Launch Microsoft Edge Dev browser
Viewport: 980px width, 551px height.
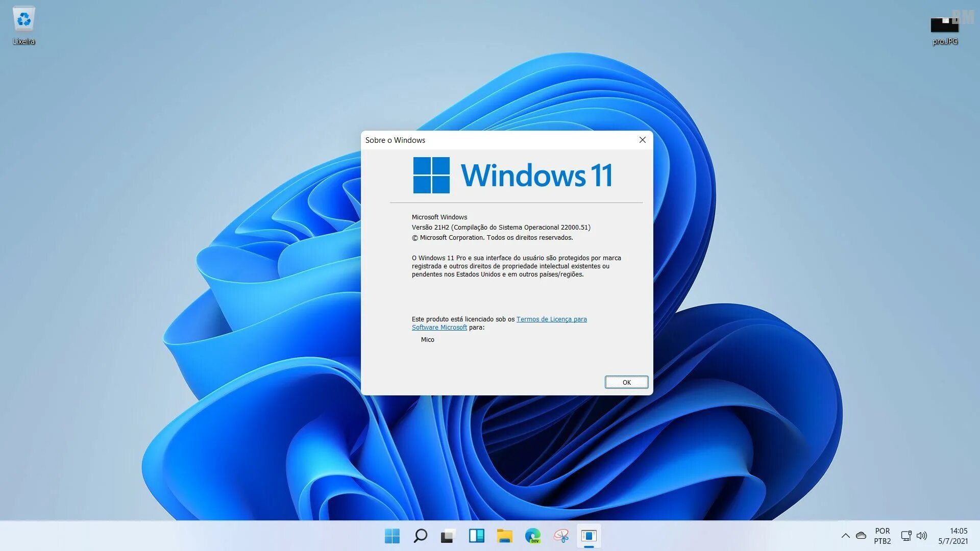(x=532, y=536)
